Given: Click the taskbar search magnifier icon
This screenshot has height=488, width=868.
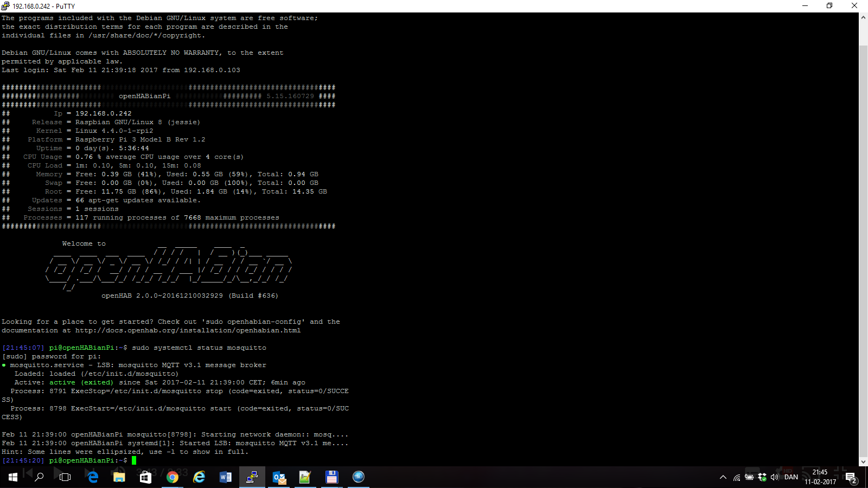Looking at the screenshot, I should 39,477.
